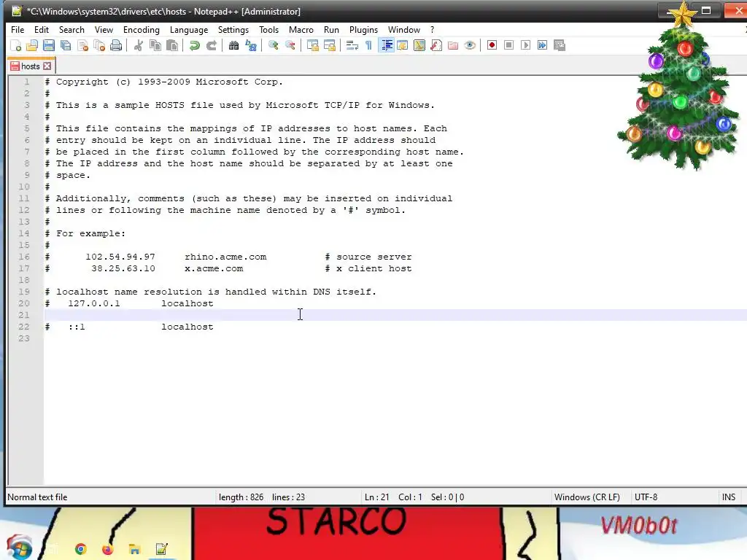Open the Run menu
Image resolution: width=747 pixels, height=560 pixels.
[331, 29]
